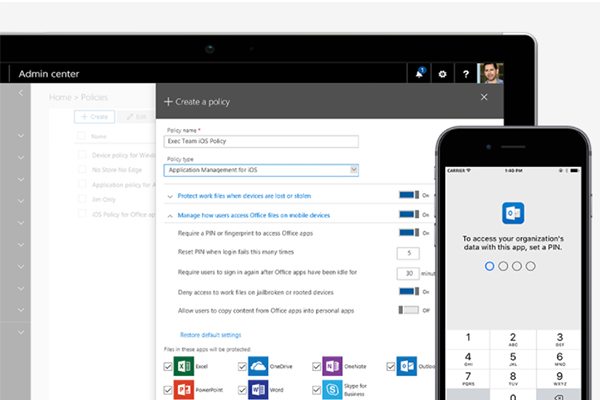600x400 pixels.
Task: Tap key 8 TUV on phone keypad
Action: click(x=513, y=378)
